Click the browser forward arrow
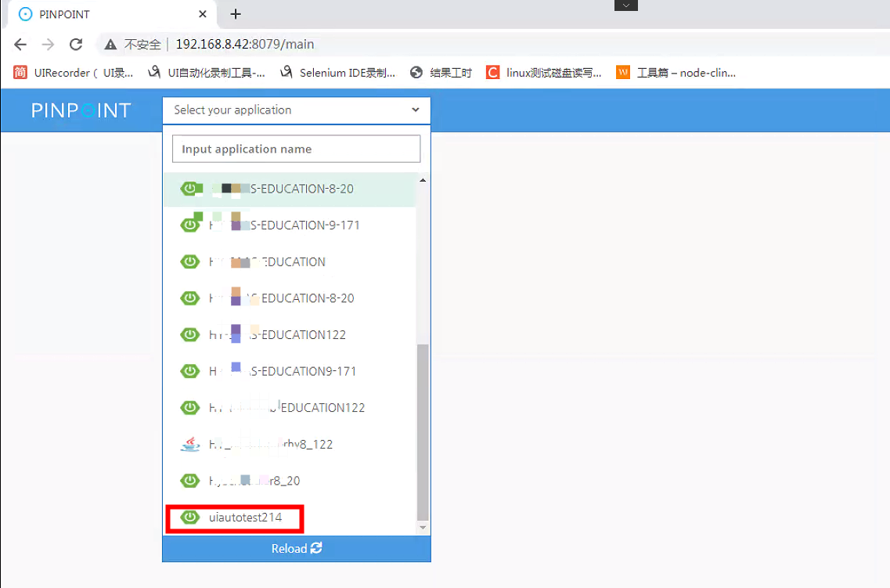The image size is (890, 588). [x=49, y=45]
